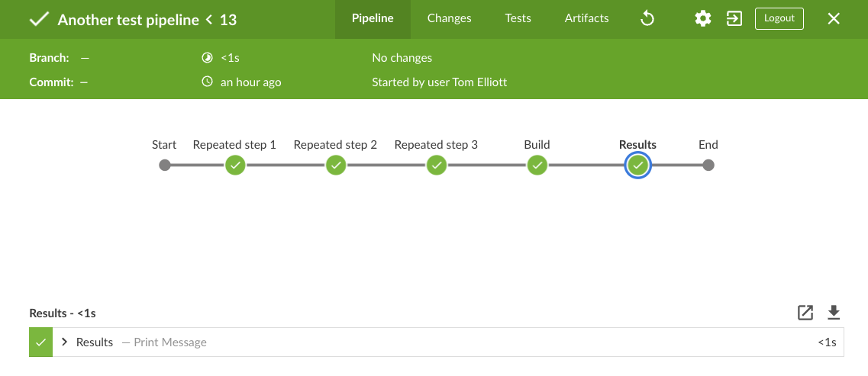Show the Artifacts tab
Image resolution: width=868 pixels, height=376 pixels.
586,18
